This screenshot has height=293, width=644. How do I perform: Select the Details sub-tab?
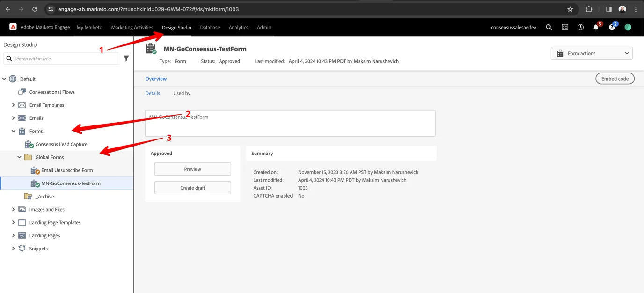tap(153, 93)
